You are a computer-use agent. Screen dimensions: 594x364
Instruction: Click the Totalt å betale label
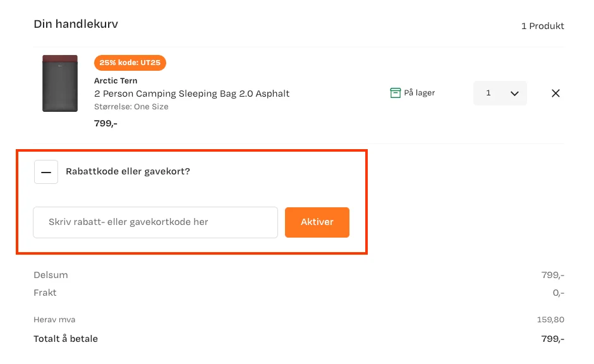66,339
